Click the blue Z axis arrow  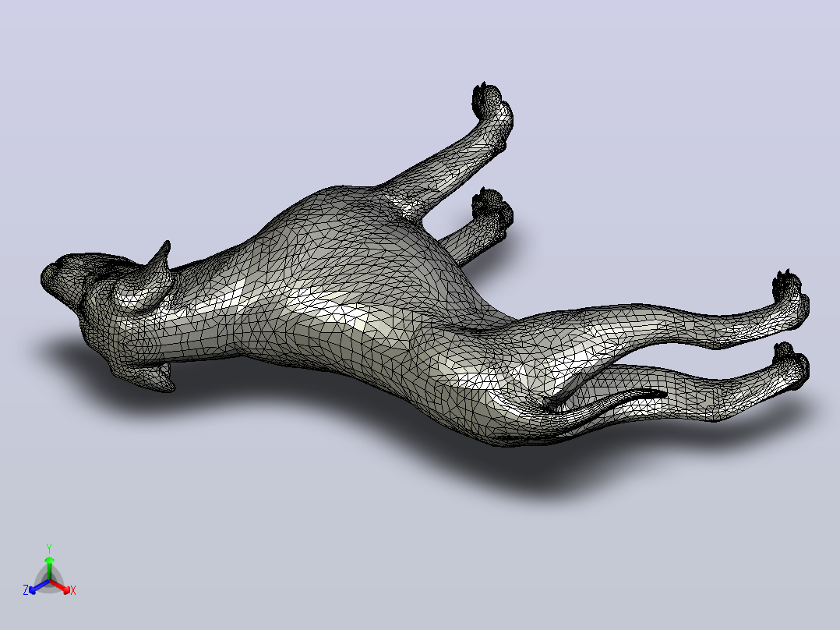[38, 587]
